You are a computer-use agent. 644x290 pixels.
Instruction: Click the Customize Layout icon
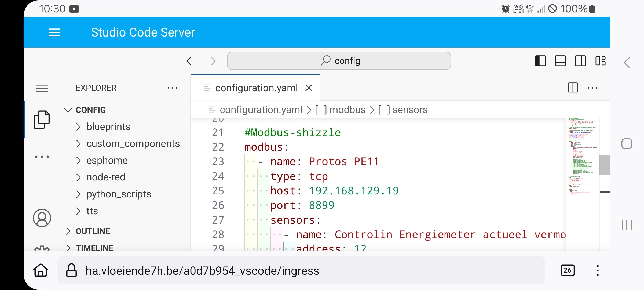(600, 61)
